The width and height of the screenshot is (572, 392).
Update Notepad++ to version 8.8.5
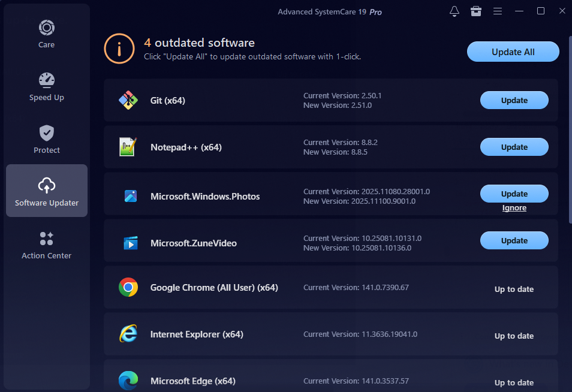(x=514, y=147)
